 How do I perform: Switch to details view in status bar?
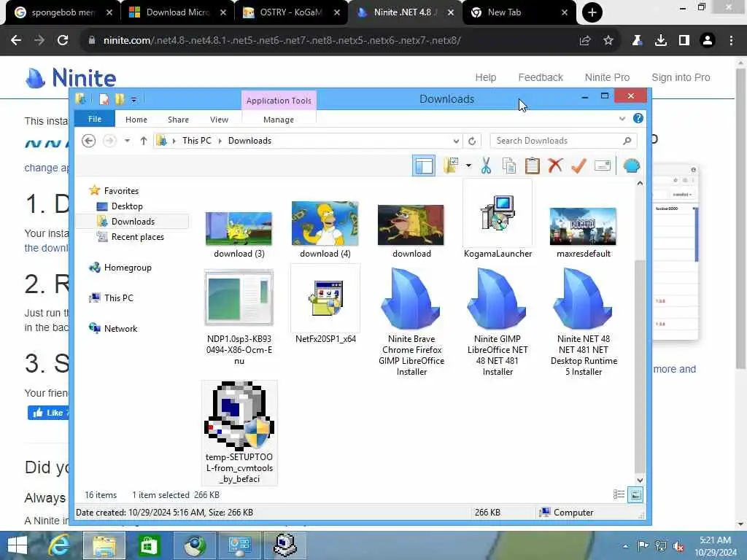coord(619,495)
